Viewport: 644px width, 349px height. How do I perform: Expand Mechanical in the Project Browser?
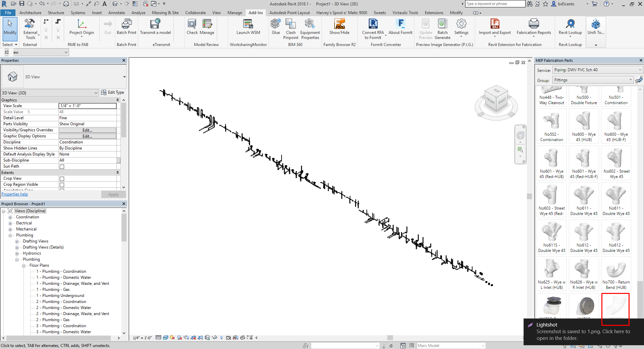pos(11,229)
